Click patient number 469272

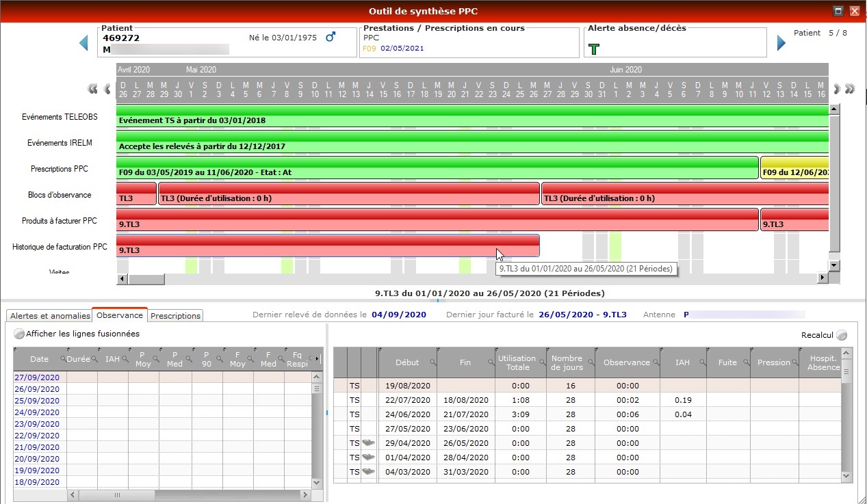(x=121, y=38)
